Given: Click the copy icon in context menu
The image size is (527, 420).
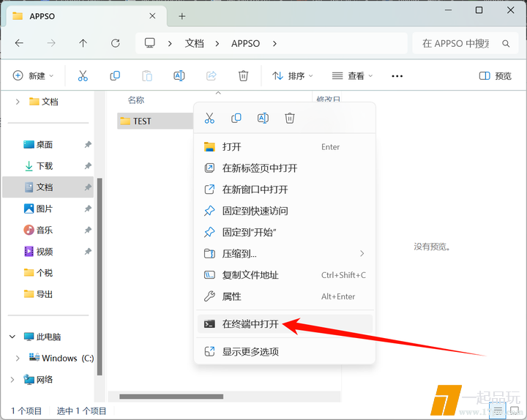Looking at the screenshot, I should [236, 118].
